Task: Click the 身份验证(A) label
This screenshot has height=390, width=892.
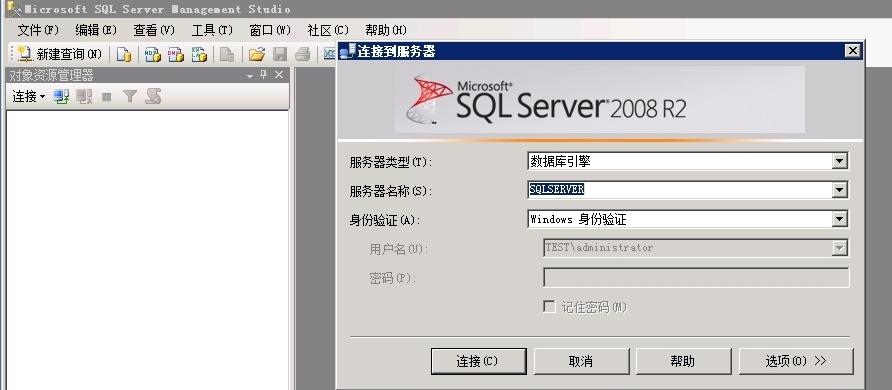Action: pyautogui.click(x=385, y=220)
